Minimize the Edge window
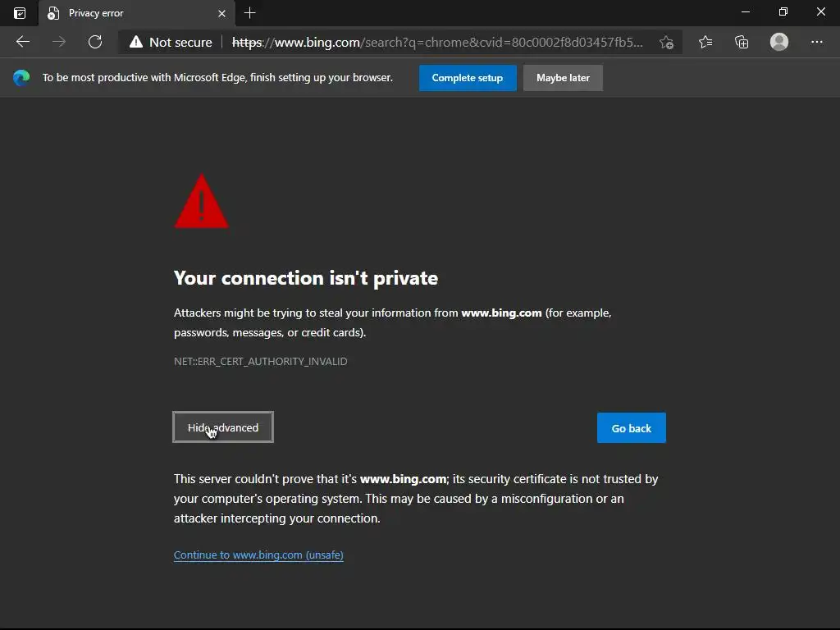 745,11
